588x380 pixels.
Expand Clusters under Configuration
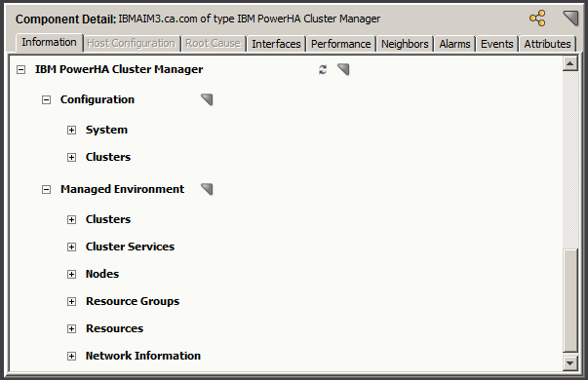71,157
